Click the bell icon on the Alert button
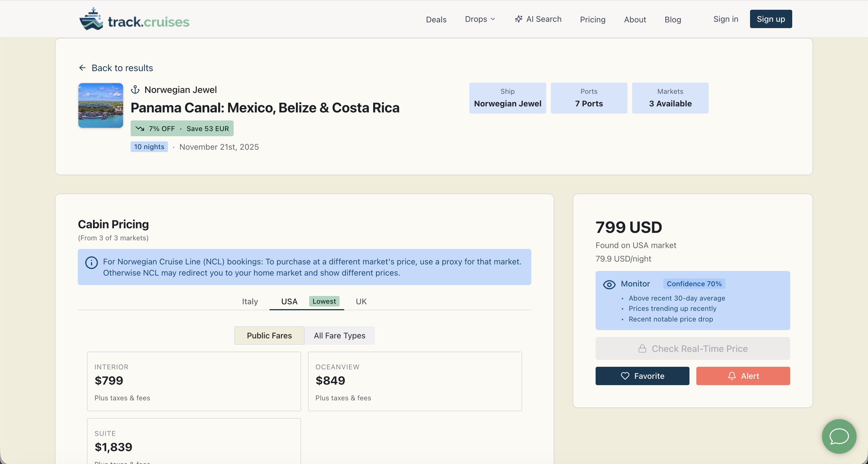The image size is (868, 464). (731, 376)
